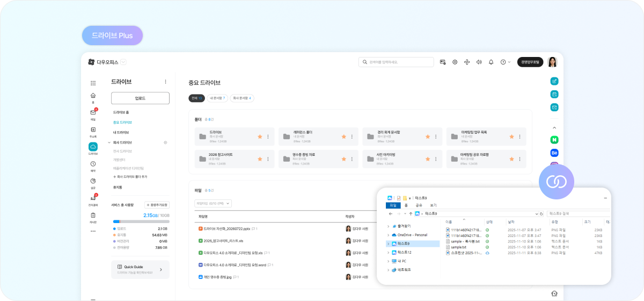Viewport: 644px width, 301px height.
Task: Toggle star on 레퍼런스 폴더 folder
Action: click(343, 137)
